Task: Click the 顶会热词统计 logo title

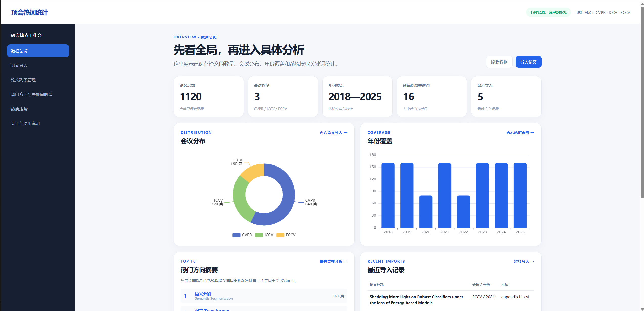Action: [30, 12]
